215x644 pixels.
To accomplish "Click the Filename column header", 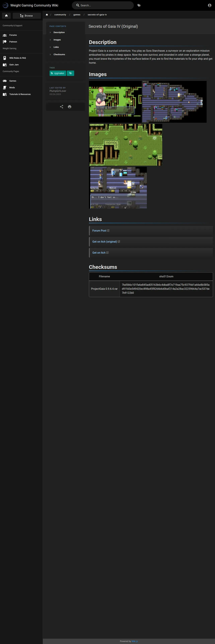I will [104, 277].
